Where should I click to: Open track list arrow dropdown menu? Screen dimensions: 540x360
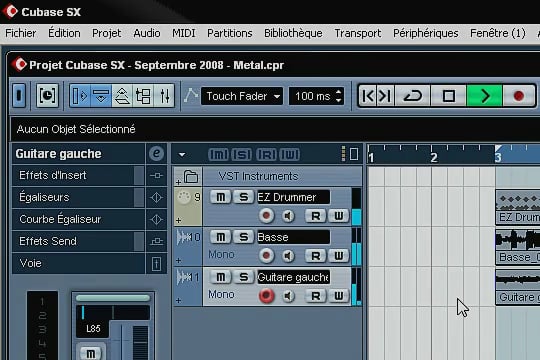coord(182,155)
